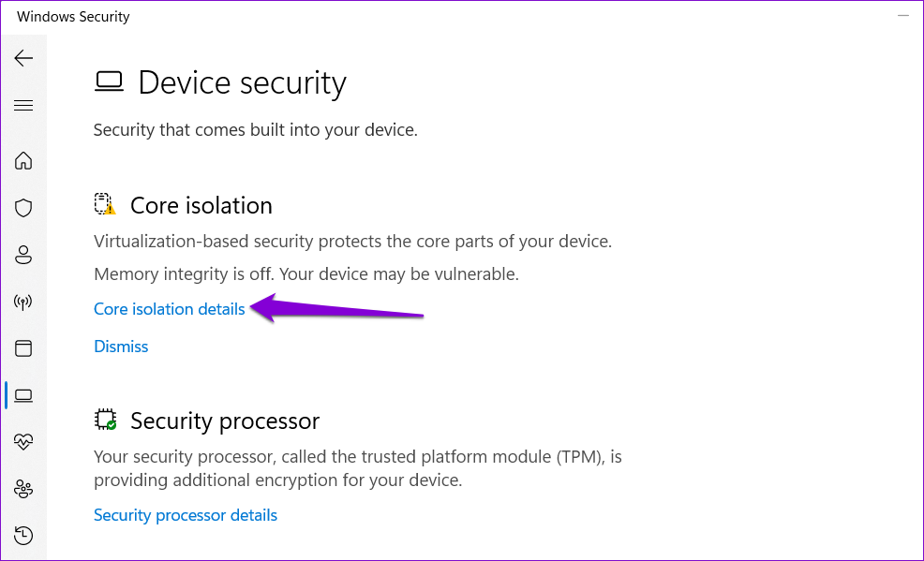Open Virus & threat protection shield icon

(23, 208)
